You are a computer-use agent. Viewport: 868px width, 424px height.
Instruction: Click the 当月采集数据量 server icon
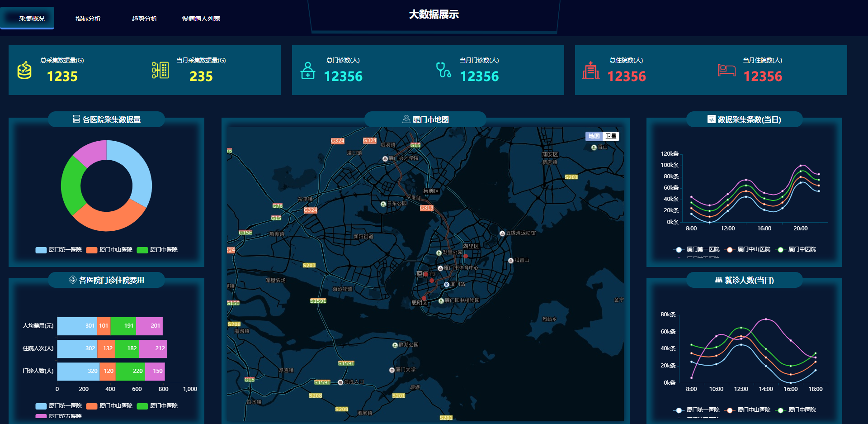tap(160, 70)
